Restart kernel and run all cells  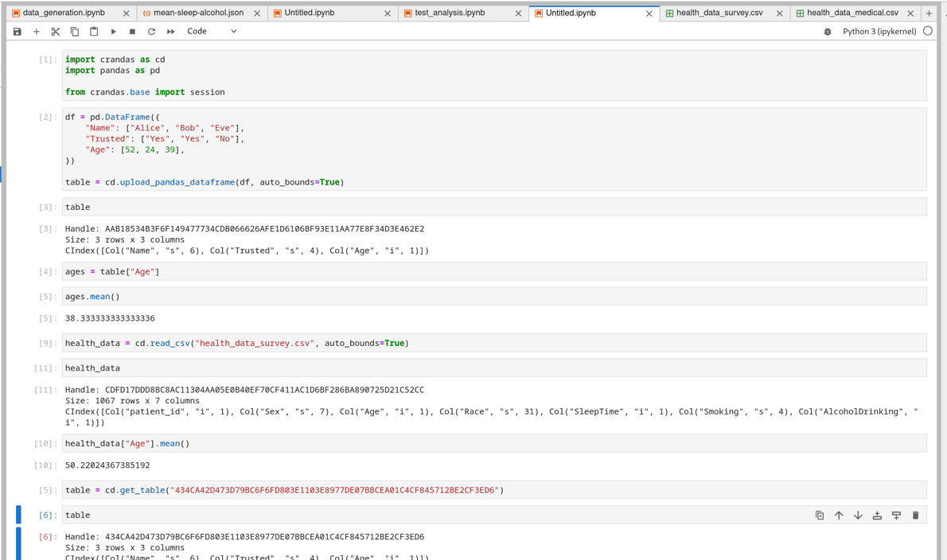click(x=169, y=31)
